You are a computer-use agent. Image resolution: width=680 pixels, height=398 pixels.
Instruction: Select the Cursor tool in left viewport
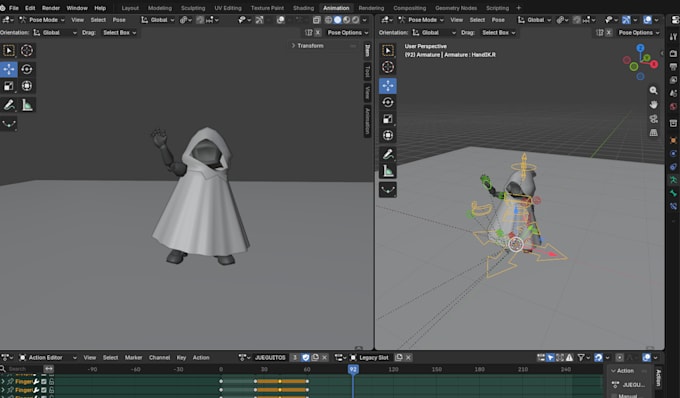(x=27, y=51)
